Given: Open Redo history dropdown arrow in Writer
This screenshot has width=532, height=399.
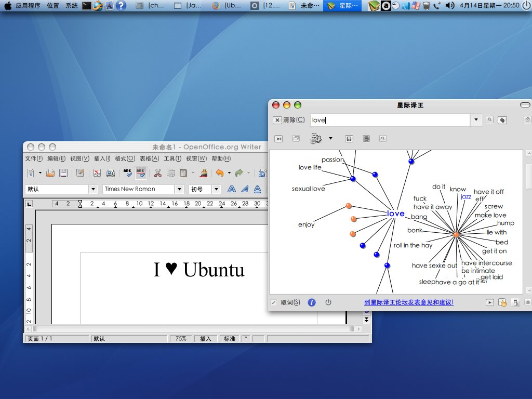Looking at the screenshot, I should pyautogui.click(x=249, y=173).
